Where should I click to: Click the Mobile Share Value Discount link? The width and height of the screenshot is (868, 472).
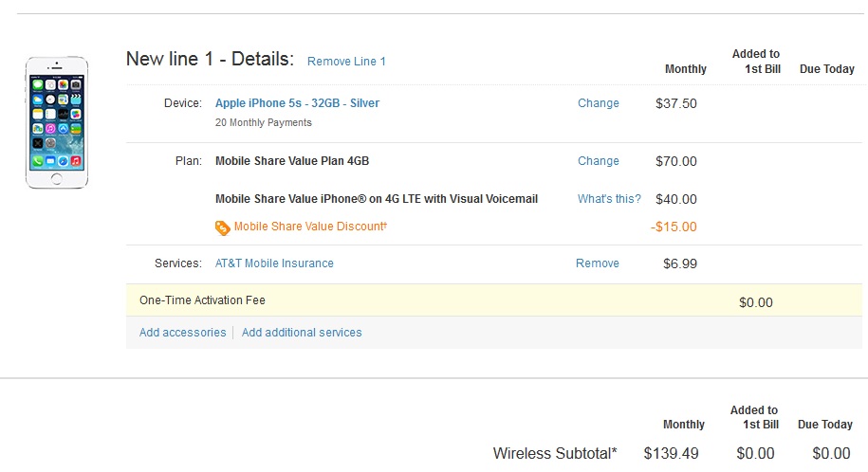pyautogui.click(x=310, y=227)
